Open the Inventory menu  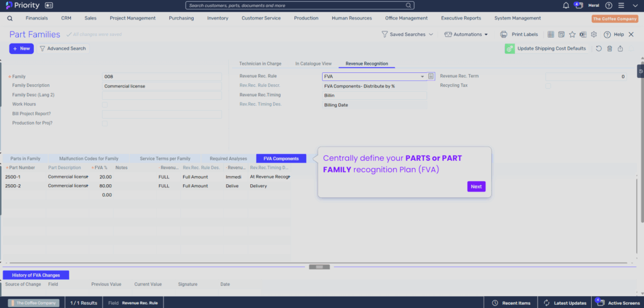click(218, 18)
